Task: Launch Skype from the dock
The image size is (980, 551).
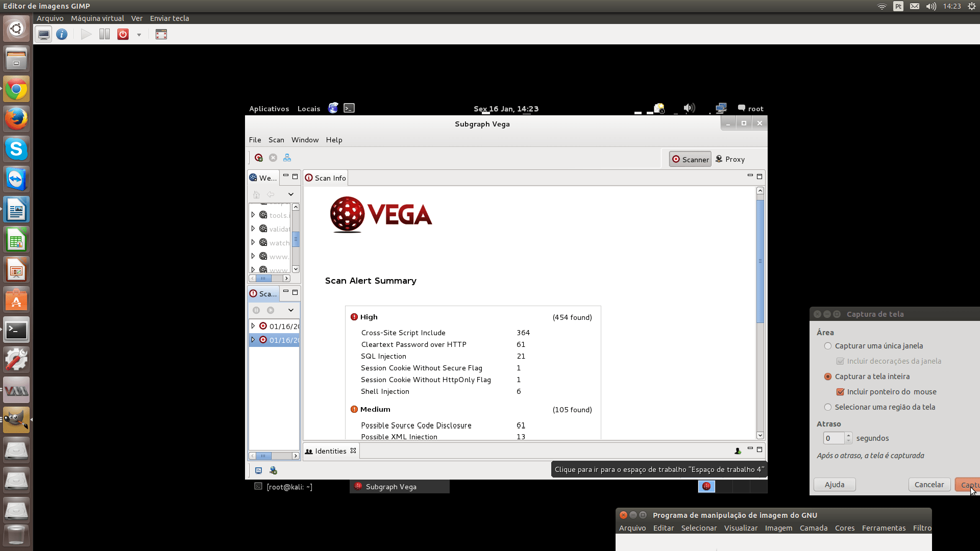Action: point(16,149)
